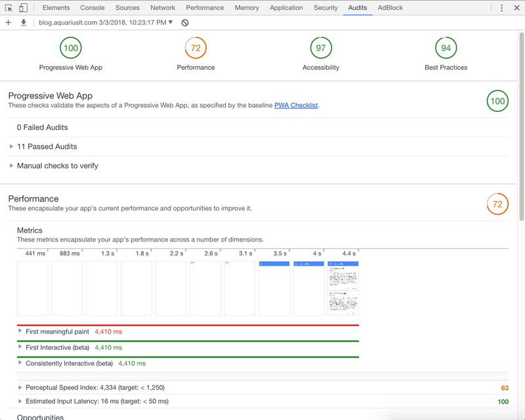Click the Performance score gauge of 72

pyautogui.click(x=196, y=48)
